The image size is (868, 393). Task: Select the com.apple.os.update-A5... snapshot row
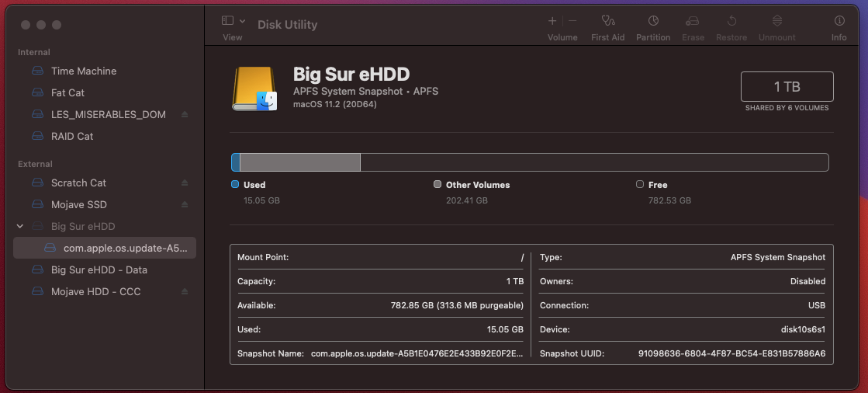105,248
